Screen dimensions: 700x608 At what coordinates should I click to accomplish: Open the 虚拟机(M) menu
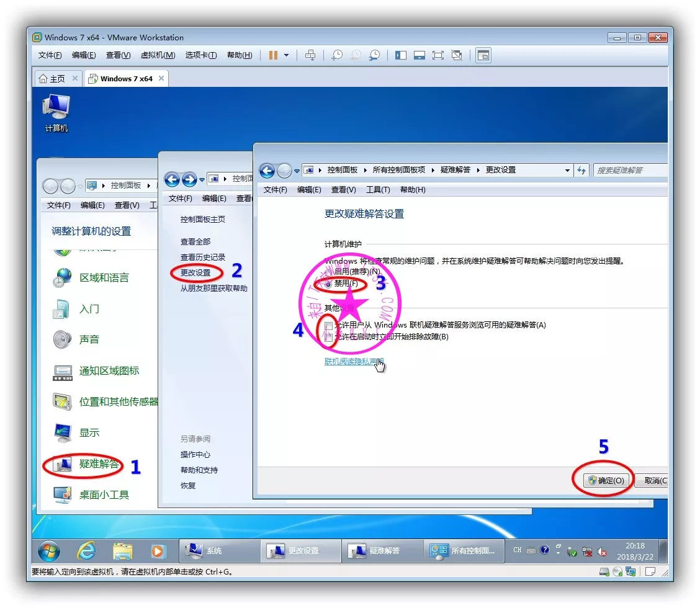158,55
